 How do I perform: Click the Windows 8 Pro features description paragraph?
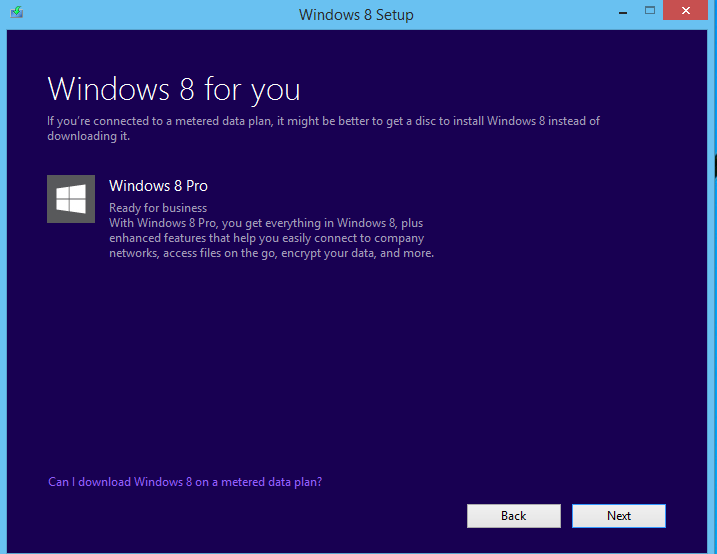click(x=270, y=238)
